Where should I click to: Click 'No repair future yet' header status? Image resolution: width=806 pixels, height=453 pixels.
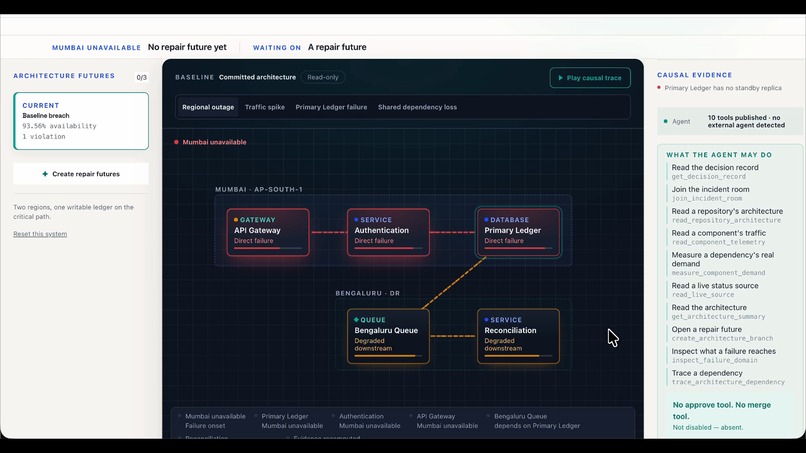[x=187, y=47]
